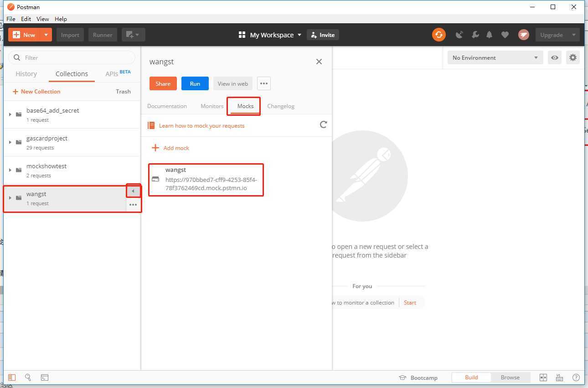Open the user avatar menu
The height and width of the screenshot is (388, 588).
[524, 35]
